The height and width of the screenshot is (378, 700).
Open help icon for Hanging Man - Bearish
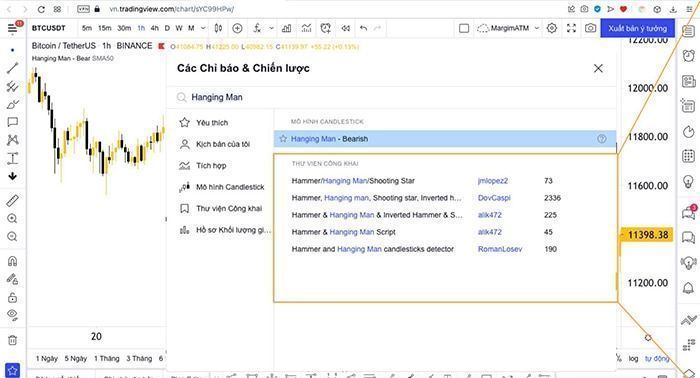point(602,139)
